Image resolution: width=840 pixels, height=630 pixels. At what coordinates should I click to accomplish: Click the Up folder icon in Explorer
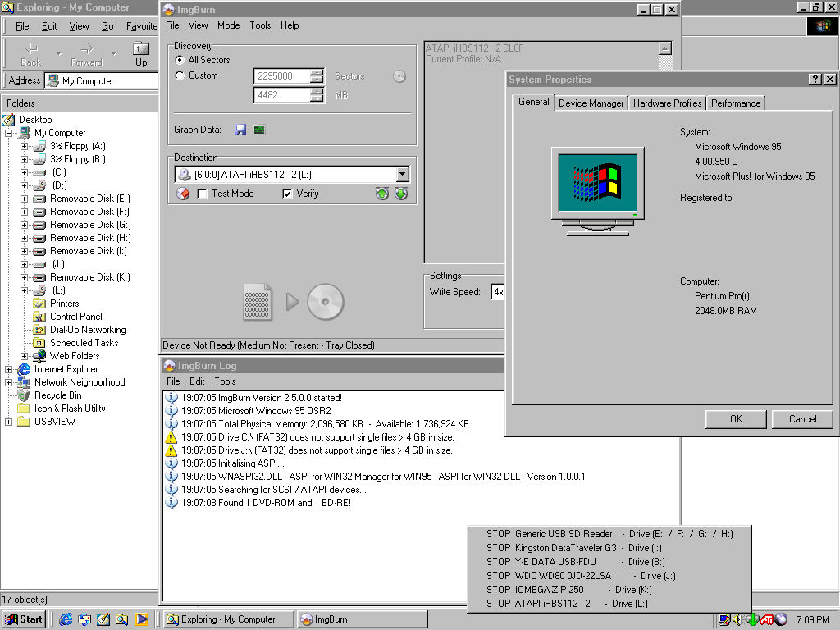pos(141,54)
